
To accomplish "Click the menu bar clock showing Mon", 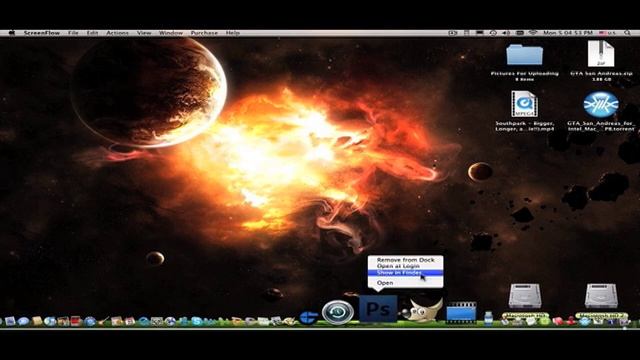I will pos(567,33).
